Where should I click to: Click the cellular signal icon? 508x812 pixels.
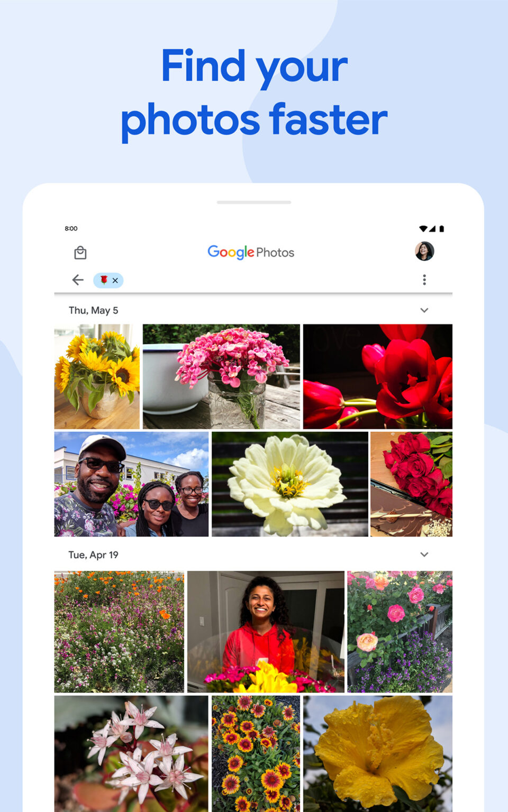click(432, 228)
